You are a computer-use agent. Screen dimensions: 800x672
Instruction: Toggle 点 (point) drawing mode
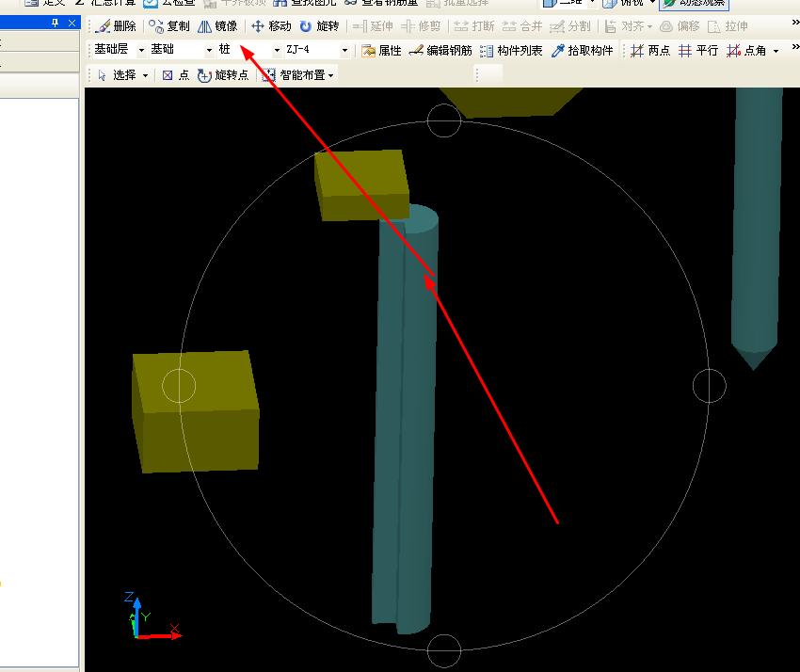[175, 75]
